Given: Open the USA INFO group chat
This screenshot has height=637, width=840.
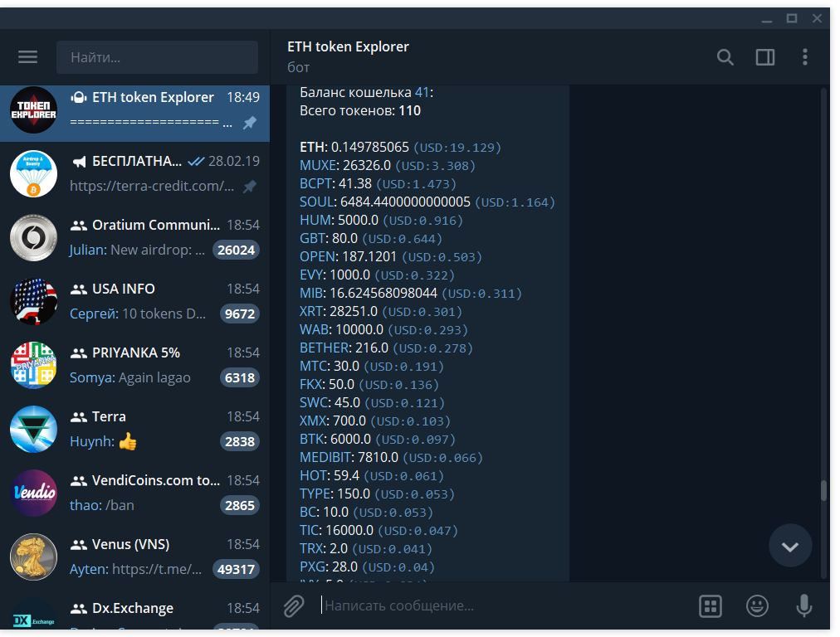Looking at the screenshot, I should [135, 301].
